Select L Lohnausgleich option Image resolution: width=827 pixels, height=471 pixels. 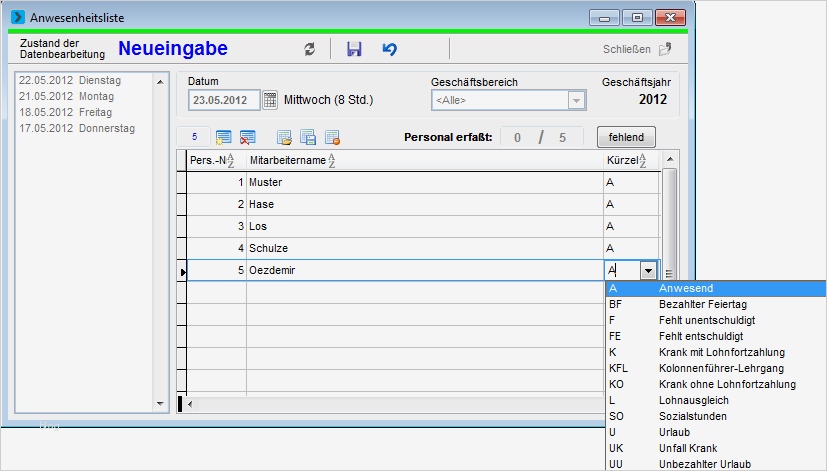[x=716, y=400]
